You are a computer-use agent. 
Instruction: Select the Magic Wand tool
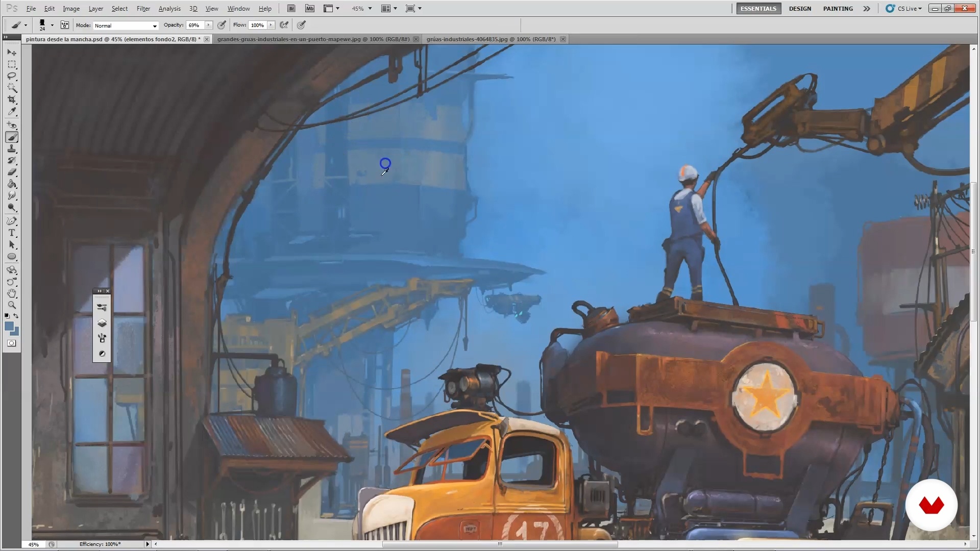[x=12, y=88]
